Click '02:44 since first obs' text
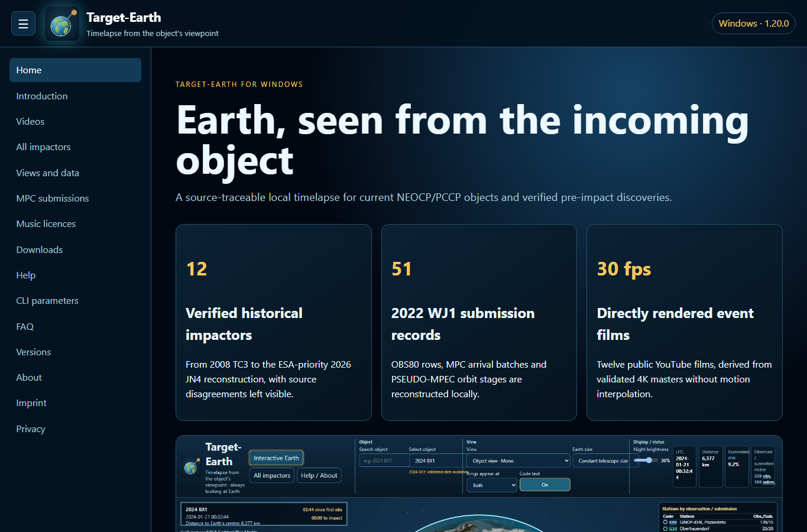 (322, 510)
